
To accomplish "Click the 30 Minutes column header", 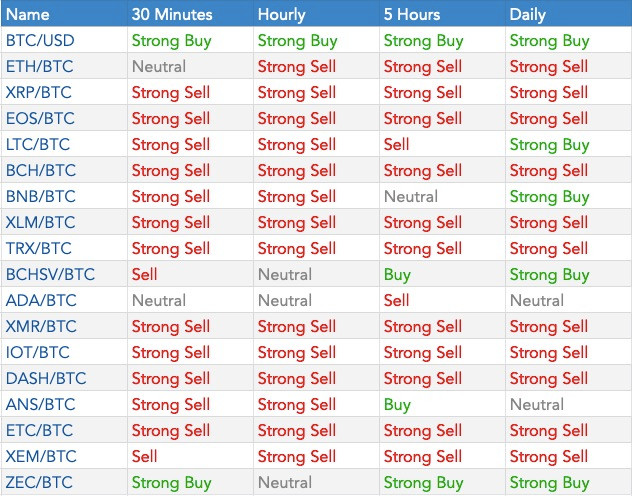I will tap(172, 15).
